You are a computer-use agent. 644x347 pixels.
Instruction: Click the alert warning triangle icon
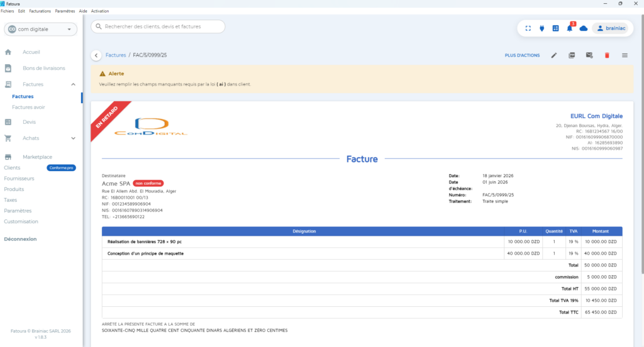(x=103, y=74)
